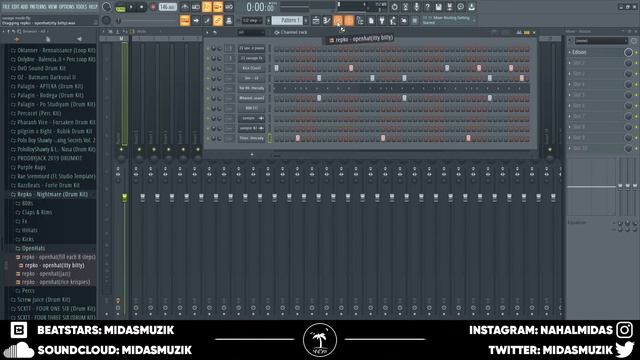
Task: Toggle the Mixer view icon
Action: click(x=349, y=20)
